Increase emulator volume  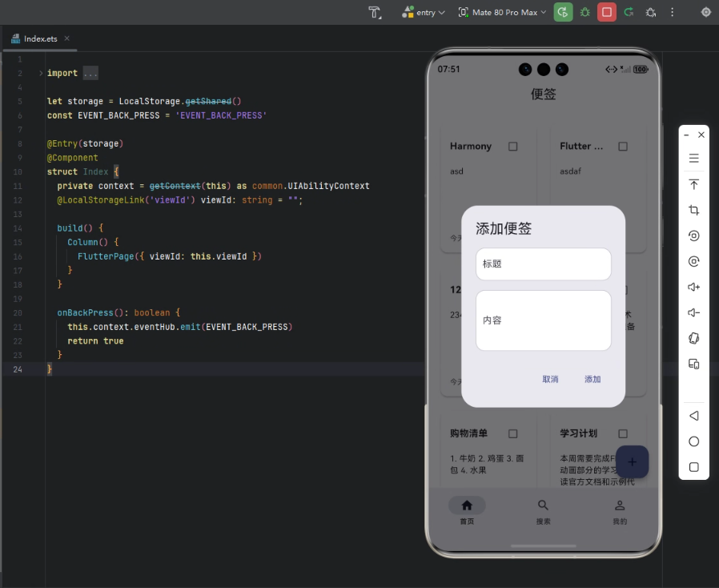694,287
